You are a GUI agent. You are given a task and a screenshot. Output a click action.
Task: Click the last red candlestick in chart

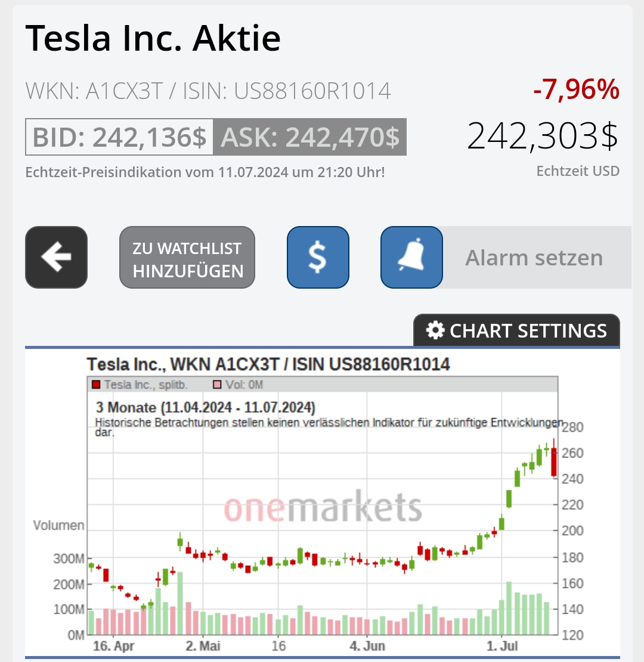(x=555, y=462)
